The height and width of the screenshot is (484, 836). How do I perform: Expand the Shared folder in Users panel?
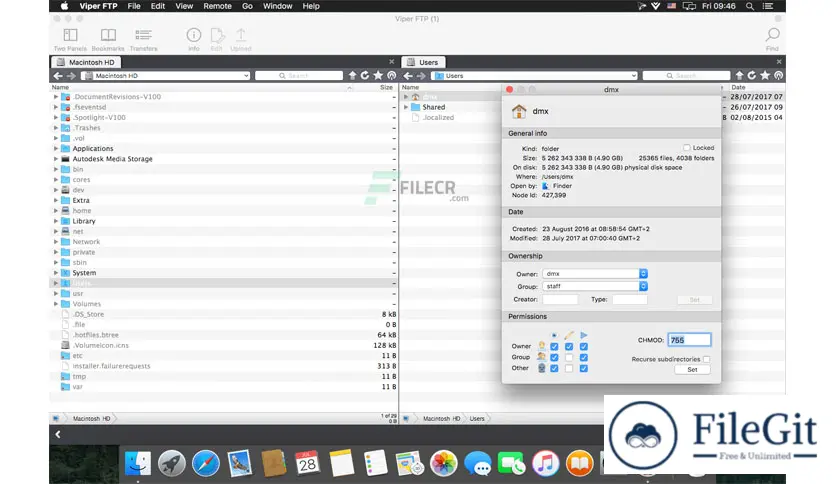[x=406, y=107]
